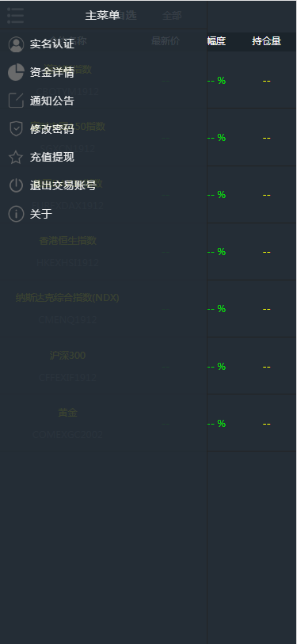This screenshot has width=297, height=644.
Task: Click the user avatar icon for 实名认证
Action: click(x=16, y=44)
